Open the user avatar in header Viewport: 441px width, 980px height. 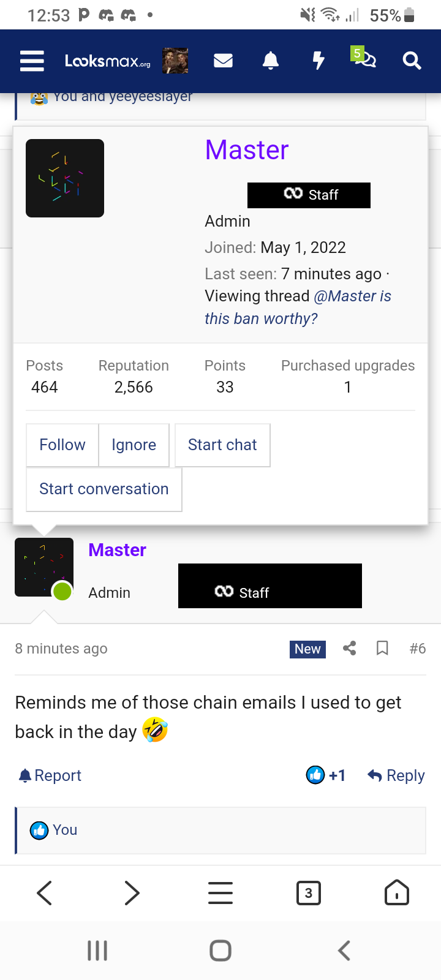[175, 61]
